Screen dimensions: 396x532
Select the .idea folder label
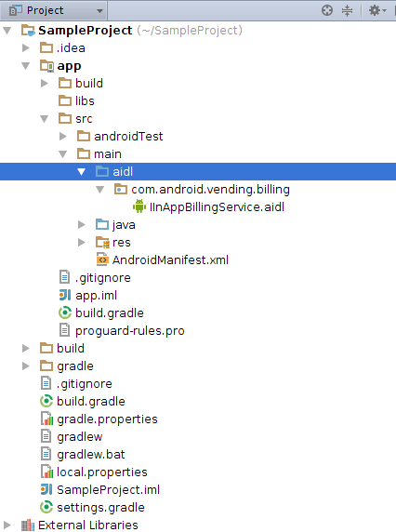tap(71, 48)
